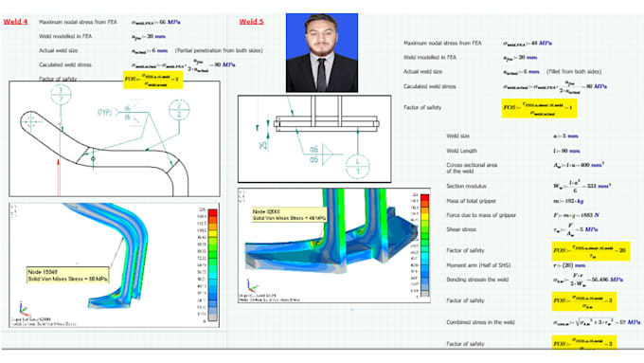
Task: Click "(Partial penetration from both sides)" note
Action: click(219, 50)
